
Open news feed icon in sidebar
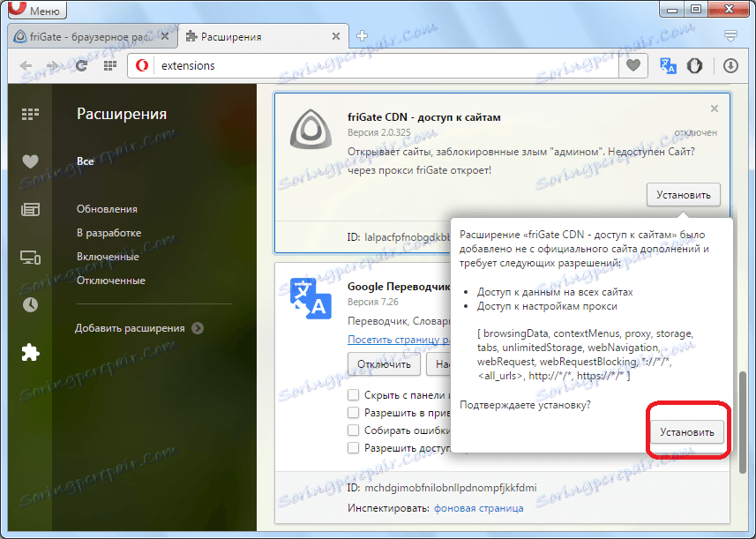tap(30, 209)
